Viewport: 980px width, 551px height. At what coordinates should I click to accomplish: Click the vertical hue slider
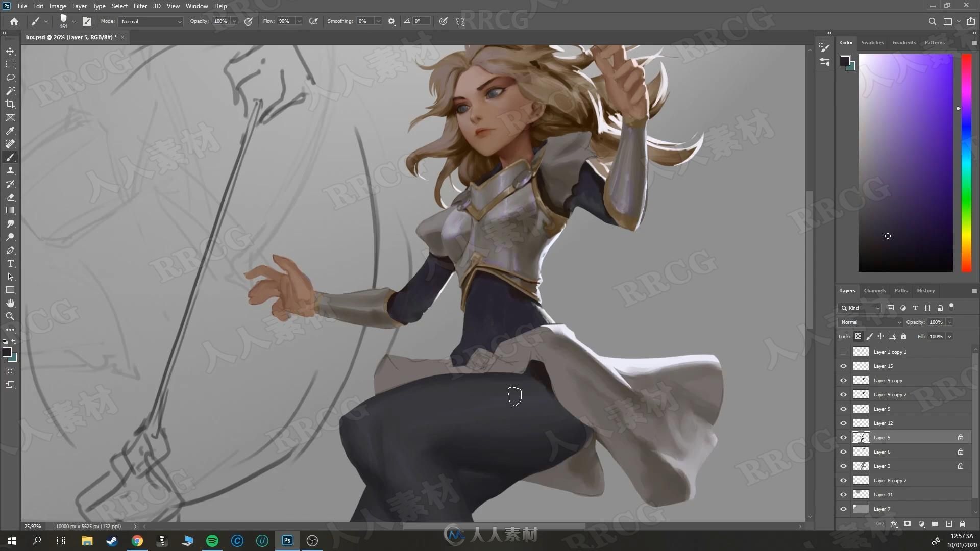[966, 162]
